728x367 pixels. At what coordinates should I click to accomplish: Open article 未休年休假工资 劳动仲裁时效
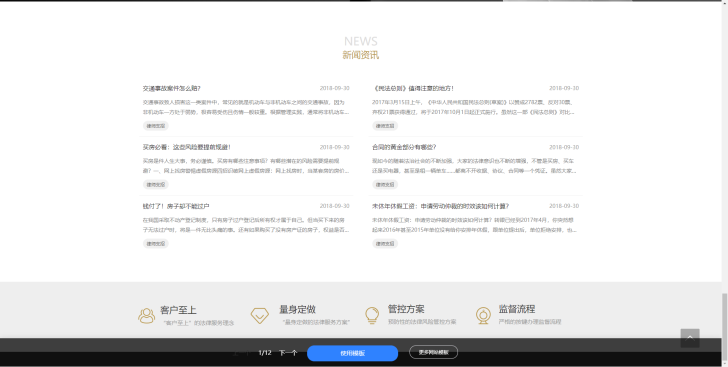coord(440,206)
